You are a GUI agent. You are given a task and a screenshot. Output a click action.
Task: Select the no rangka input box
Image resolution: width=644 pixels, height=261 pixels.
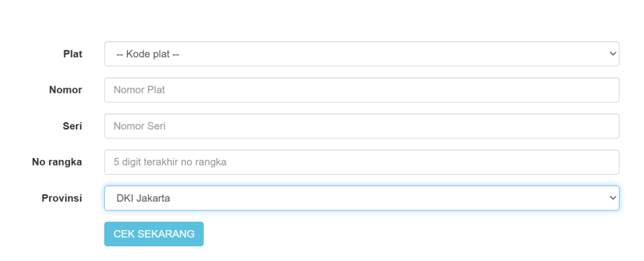tap(361, 162)
